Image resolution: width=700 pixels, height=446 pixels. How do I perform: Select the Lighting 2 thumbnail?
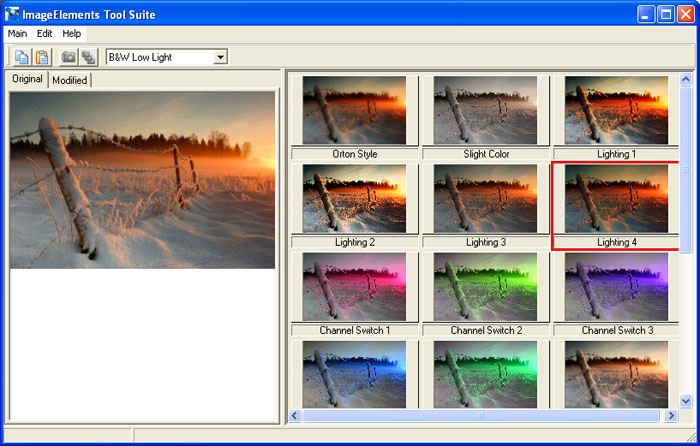[354, 198]
